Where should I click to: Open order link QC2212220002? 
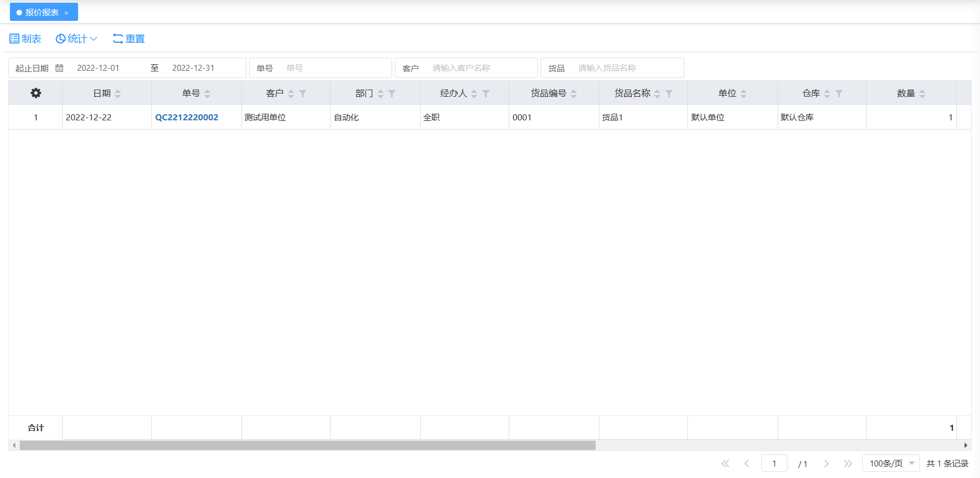186,118
